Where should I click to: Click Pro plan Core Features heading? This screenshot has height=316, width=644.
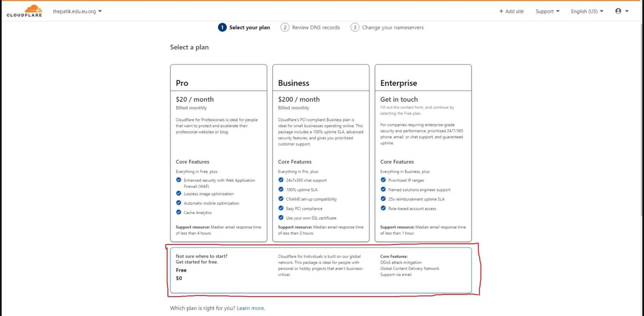pos(192,162)
